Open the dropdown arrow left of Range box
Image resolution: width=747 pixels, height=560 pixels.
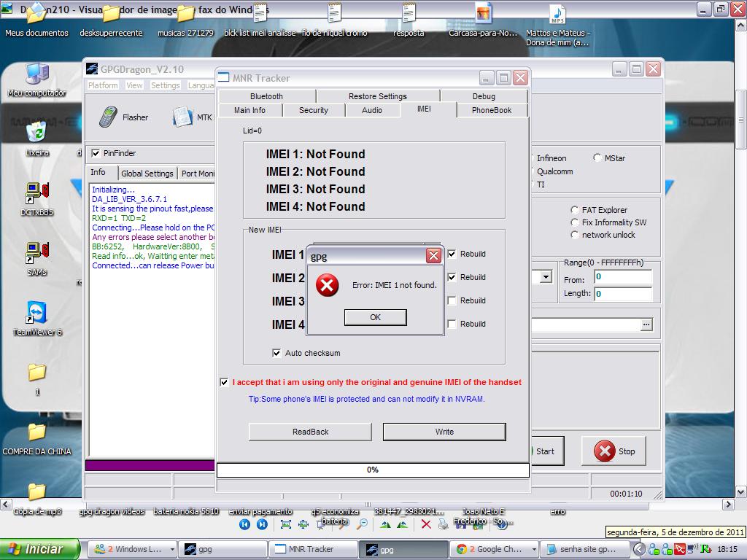pyautogui.click(x=546, y=276)
